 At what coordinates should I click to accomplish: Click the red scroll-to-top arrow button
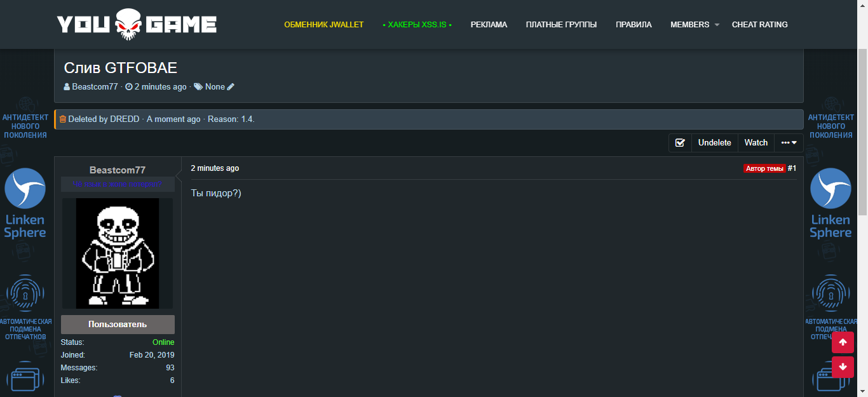click(843, 342)
